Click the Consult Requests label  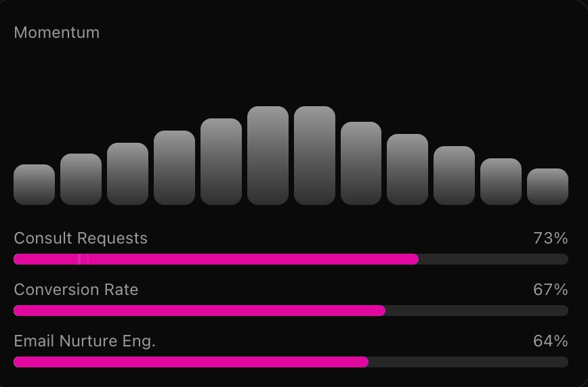pos(81,238)
